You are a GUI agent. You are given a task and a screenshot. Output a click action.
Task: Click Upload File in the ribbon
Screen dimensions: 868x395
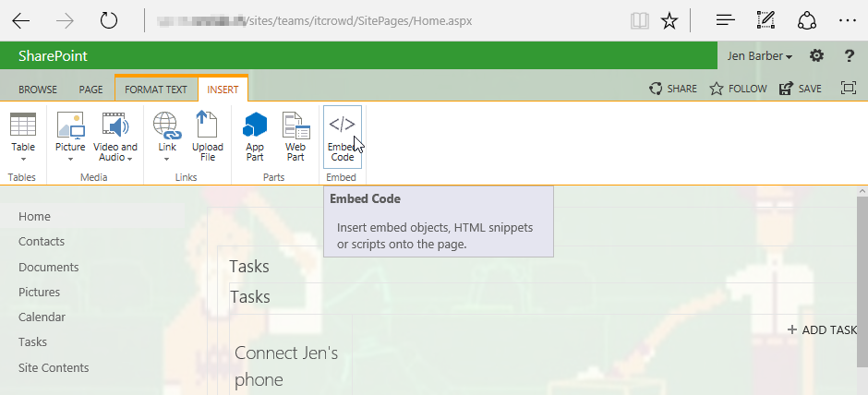coord(208,137)
